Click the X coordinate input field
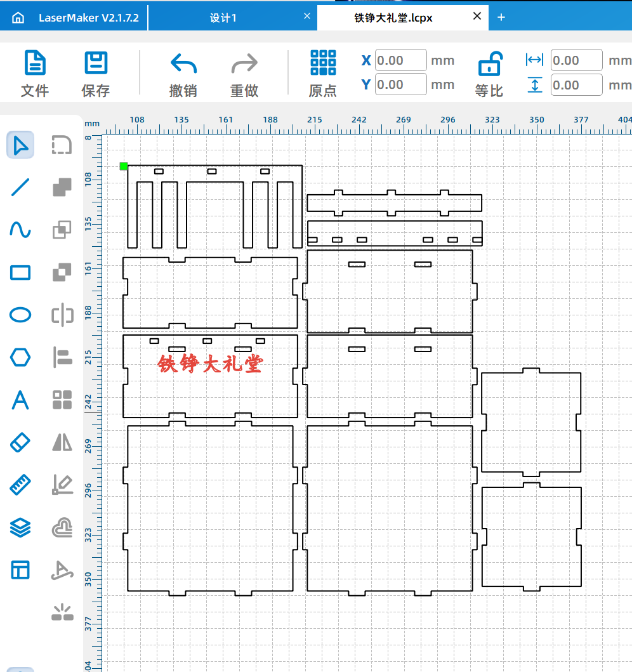 [400, 60]
